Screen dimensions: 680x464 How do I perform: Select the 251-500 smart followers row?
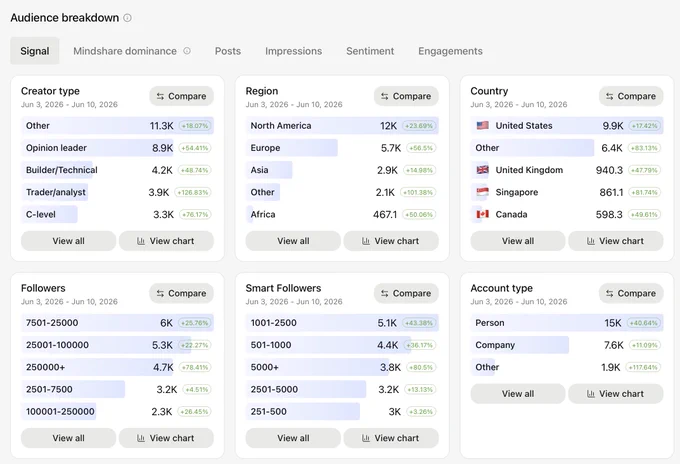point(342,411)
